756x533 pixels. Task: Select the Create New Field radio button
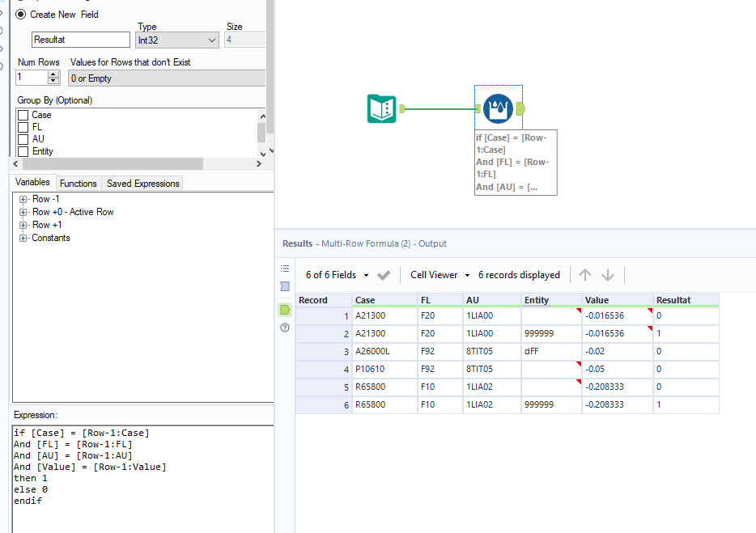pos(20,15)
